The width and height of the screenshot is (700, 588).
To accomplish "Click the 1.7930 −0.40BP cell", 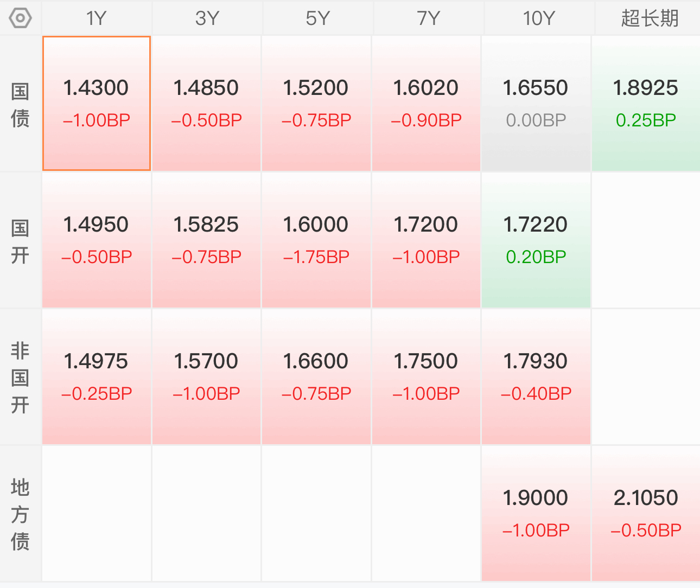I will coord(536,377).
